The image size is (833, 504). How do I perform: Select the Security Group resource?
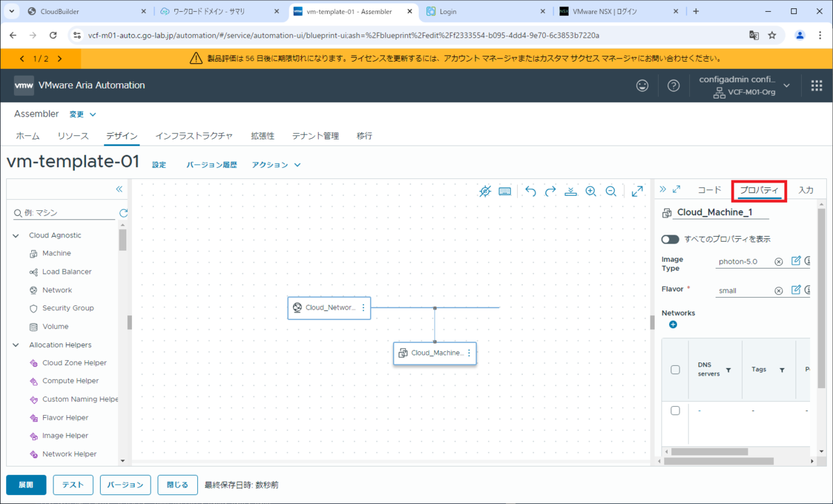tap(68, 308)
